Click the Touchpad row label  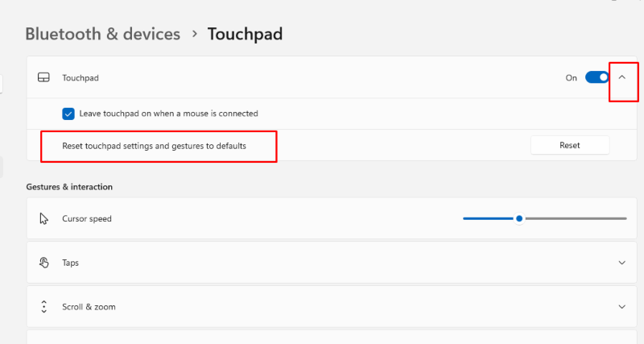(x=80, y=77)
